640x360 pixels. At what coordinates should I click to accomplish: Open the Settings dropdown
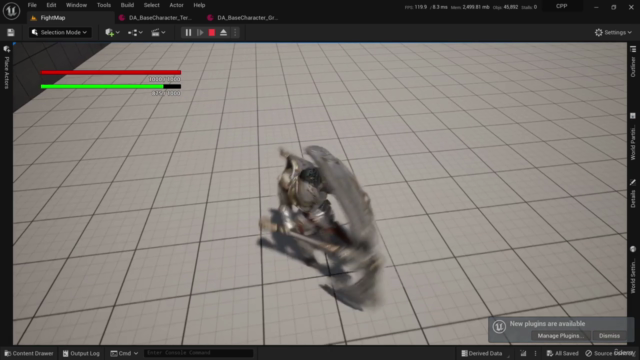pos(613,32)
